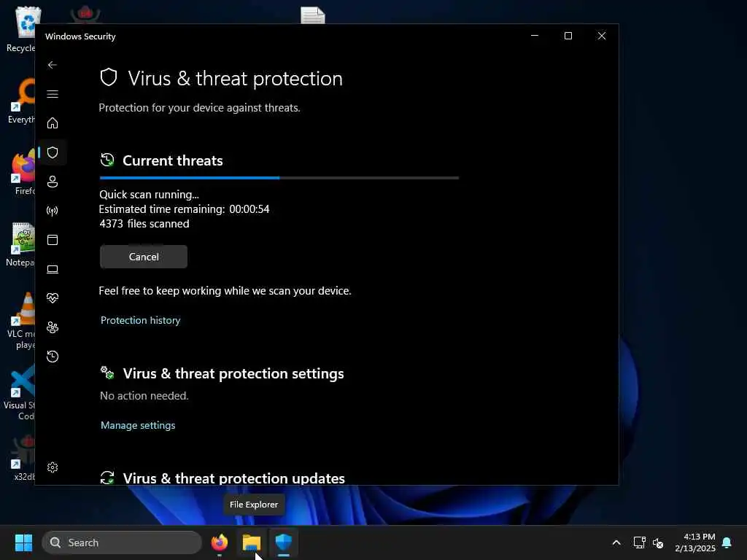Screen dimensions: 747x560
Task: Open the notifications bell icon
Action: tap(727, 542)
